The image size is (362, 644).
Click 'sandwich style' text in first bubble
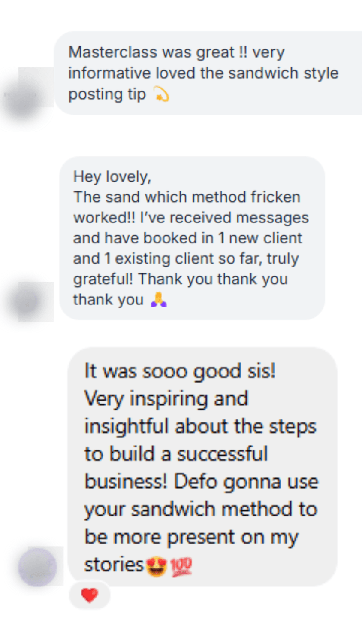283,73
